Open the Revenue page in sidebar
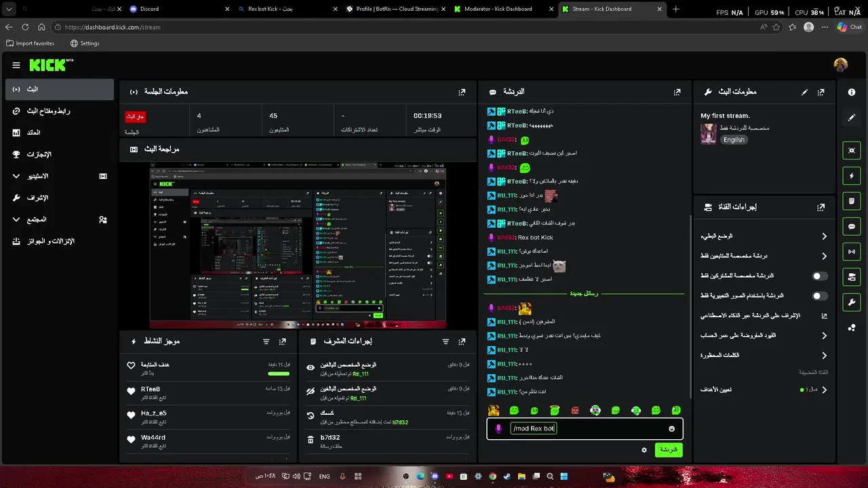 point(60,133)
